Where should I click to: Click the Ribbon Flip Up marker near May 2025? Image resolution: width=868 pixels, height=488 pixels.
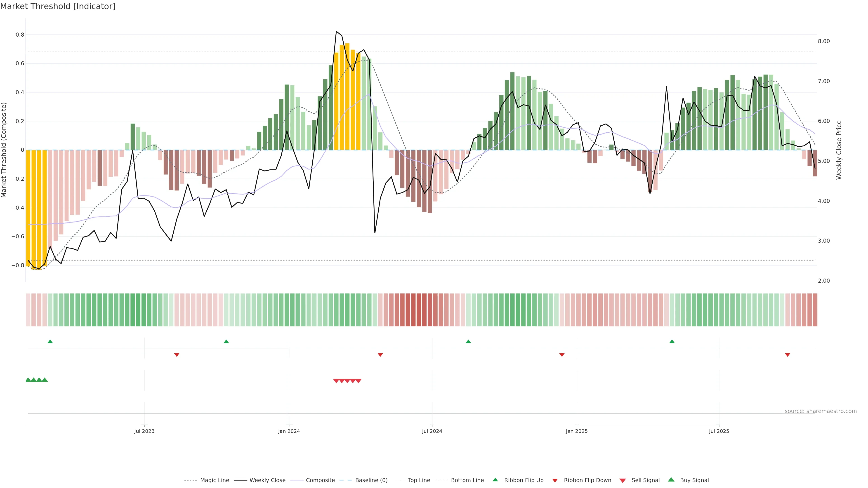pos(672,342)
